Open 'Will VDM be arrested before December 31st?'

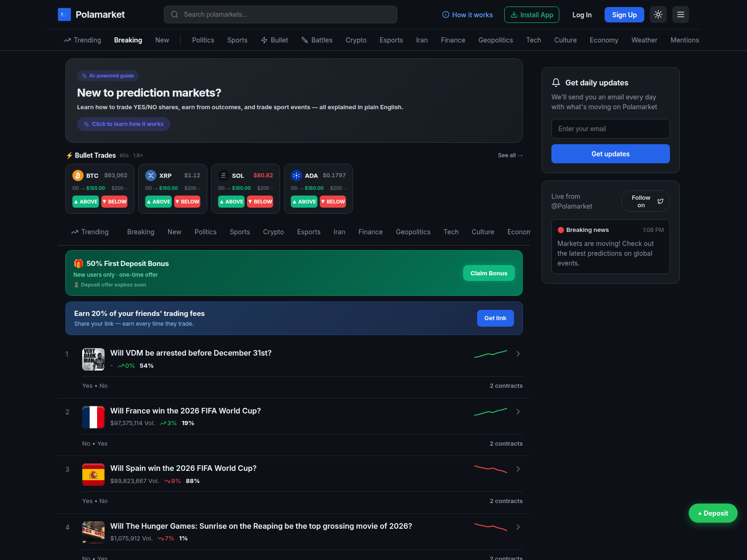(191, 353)
